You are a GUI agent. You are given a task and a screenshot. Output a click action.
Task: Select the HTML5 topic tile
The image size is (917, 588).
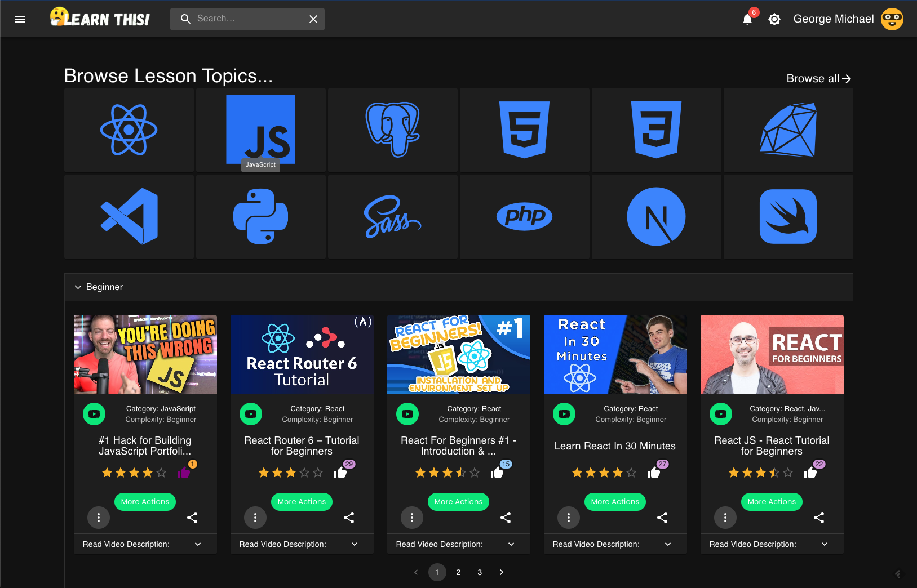tap(525, 130)
